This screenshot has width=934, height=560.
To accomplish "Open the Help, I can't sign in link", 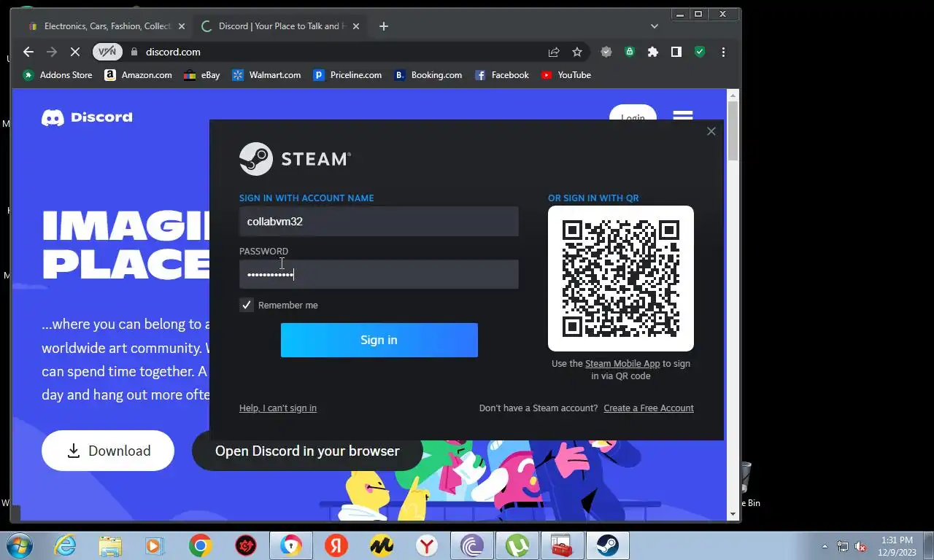I will pos(278,408).
